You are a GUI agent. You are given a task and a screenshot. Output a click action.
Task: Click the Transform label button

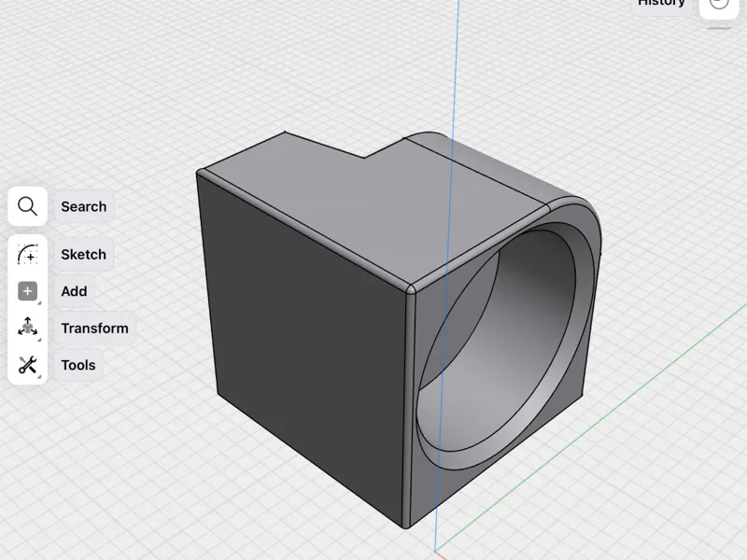point(95,329)
